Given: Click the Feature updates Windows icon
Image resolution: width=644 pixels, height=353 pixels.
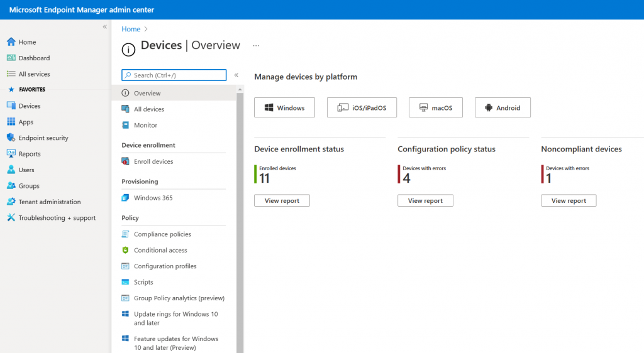Looking at the screenshot, I should [125, 339].
